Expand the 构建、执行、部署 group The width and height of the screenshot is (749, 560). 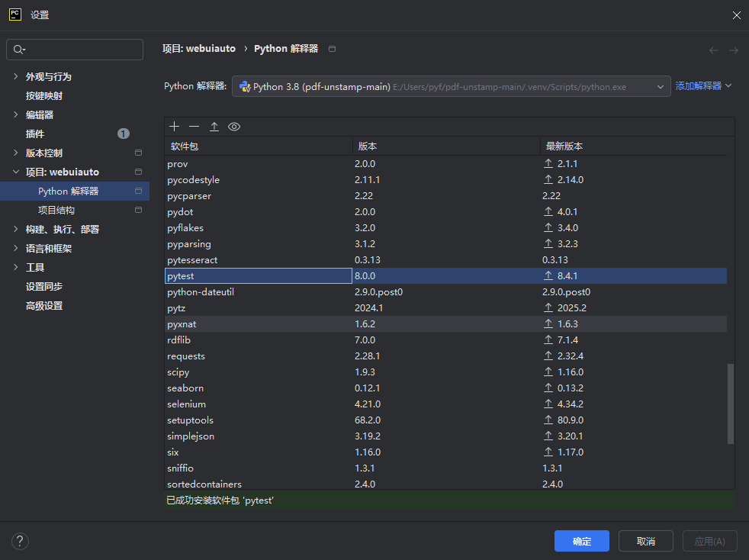(x=16, y=230)
